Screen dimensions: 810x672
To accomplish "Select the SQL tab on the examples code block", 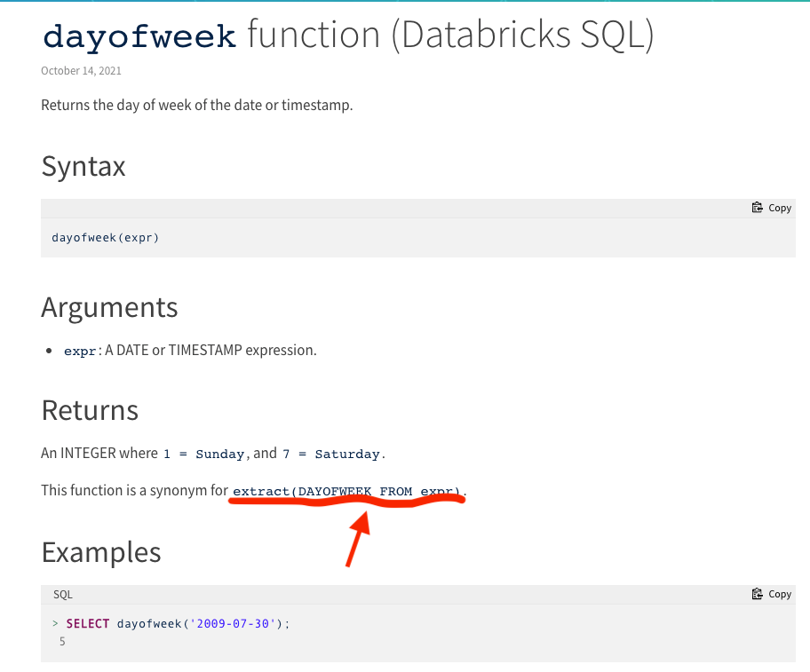I will pos(62,593).
